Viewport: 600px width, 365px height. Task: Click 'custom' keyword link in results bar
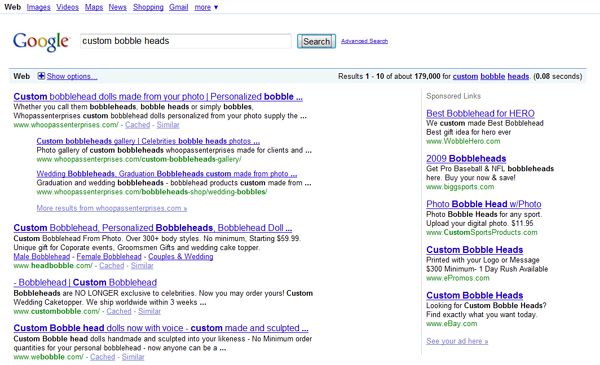pyautogui.click(x=465, y=76)
